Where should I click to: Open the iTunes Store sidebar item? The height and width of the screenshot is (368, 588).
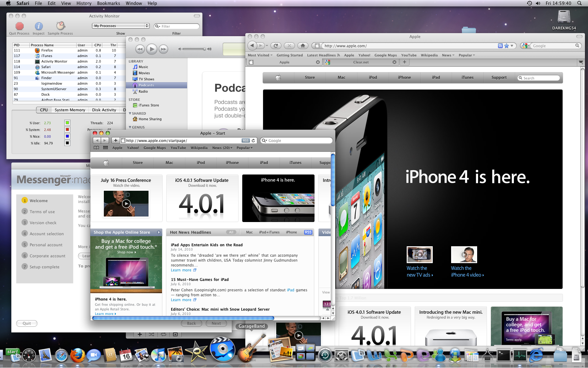click(x=149, y=105)
